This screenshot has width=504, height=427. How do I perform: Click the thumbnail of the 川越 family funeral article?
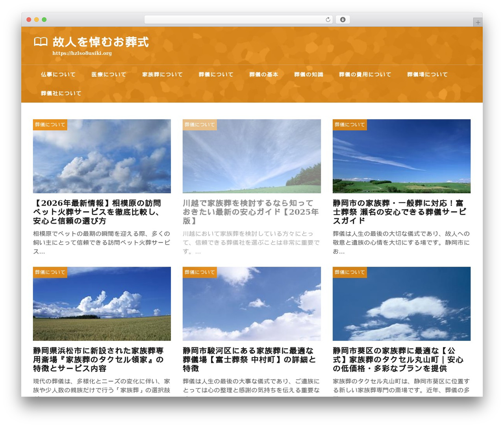click(x=252, y=156)
